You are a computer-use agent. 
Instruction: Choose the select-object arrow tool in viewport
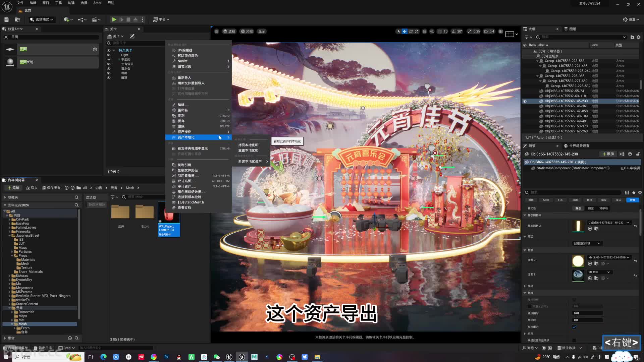pyautogui.click(x=398, y=32)
